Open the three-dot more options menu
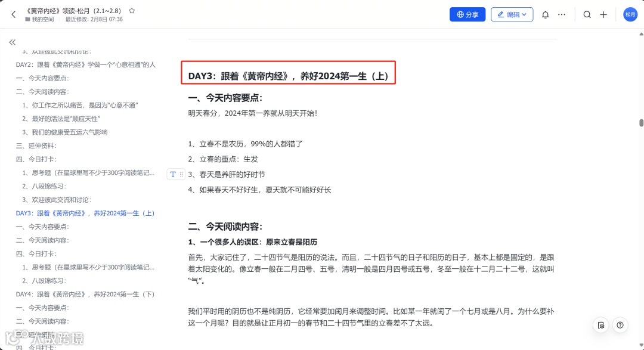This screenshot has width=644, height=350. tap(562, 14)
